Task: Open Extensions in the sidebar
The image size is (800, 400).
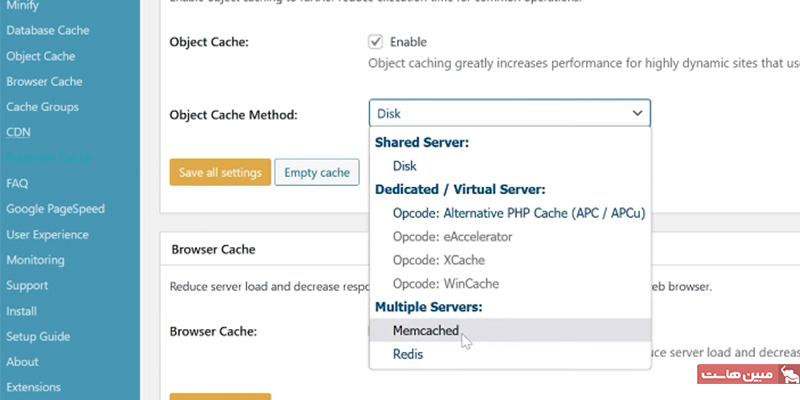Action: point(33,387)
